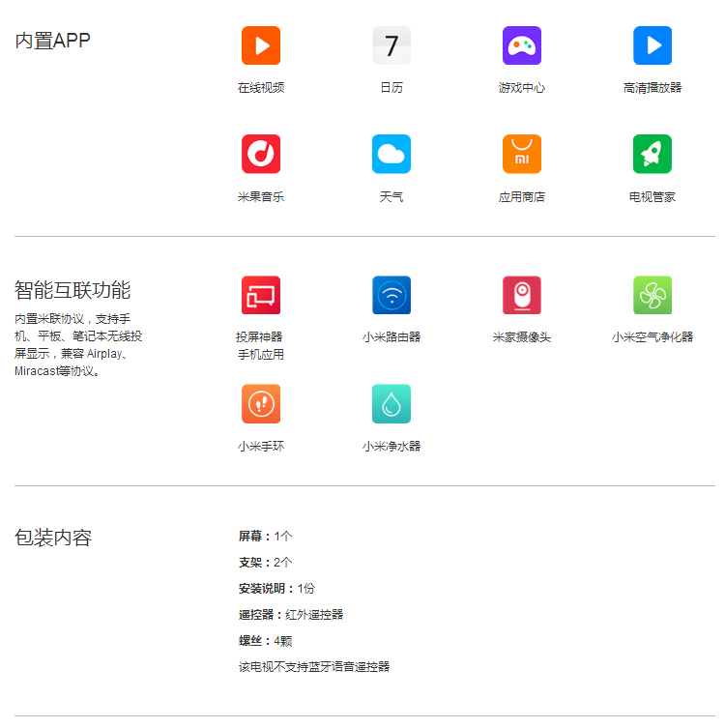The image size is (725, 728).
Task: Click the 屏幕：1个 line
Action: pos(265,537)
